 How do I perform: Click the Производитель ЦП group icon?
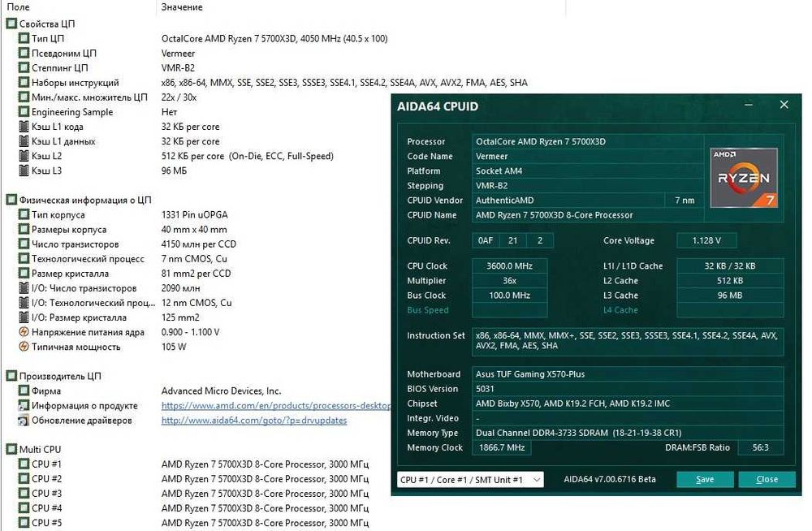(x=11, y=376)
